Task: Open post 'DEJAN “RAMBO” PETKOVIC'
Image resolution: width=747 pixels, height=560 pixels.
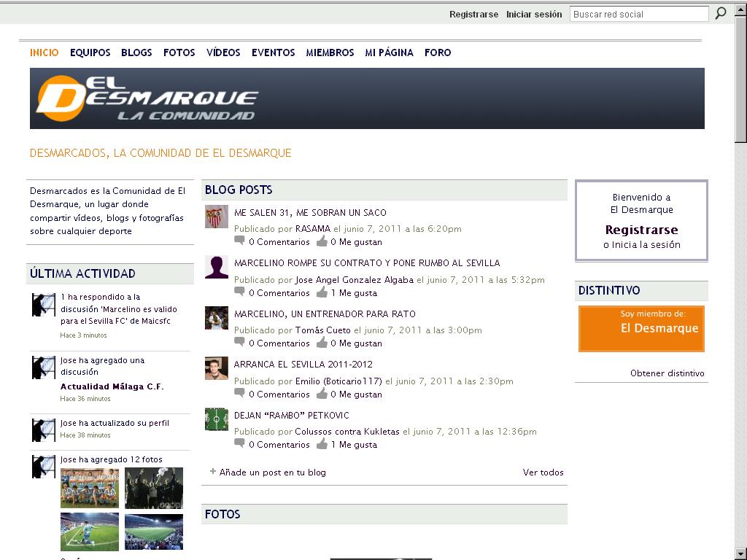Action: [292, 415]
